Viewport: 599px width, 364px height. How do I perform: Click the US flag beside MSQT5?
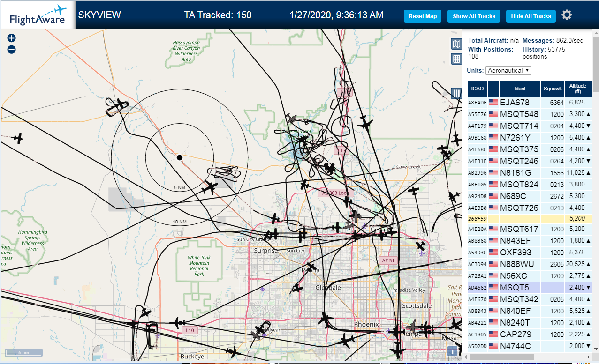point(493,288)
